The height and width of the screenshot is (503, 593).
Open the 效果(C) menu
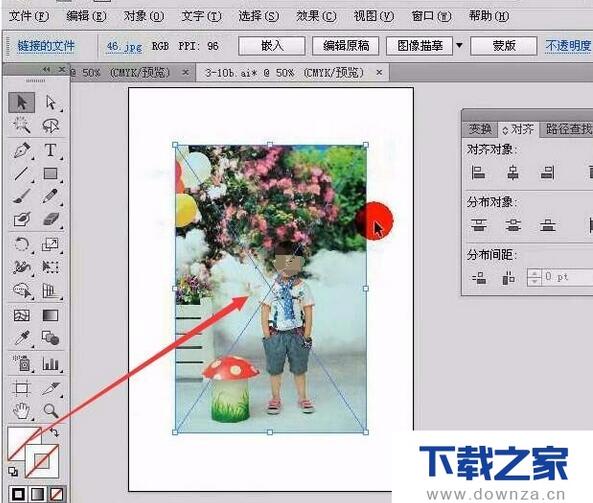coord(316,16)
